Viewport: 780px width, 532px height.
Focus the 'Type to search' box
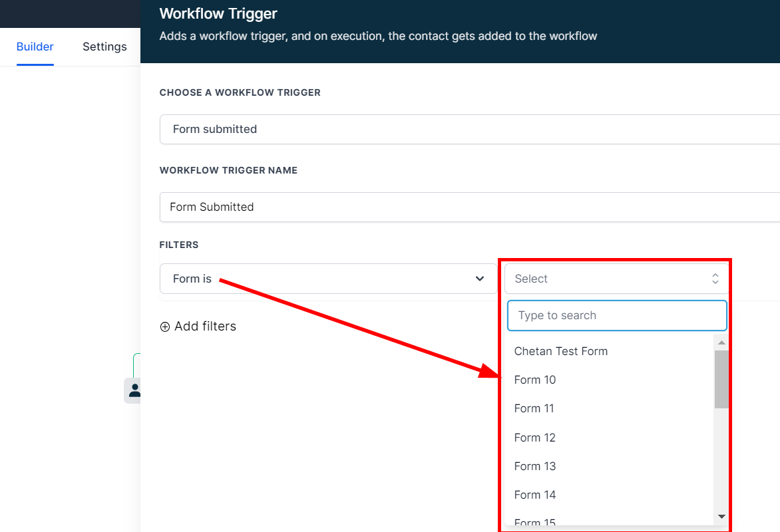coord(616,315)
